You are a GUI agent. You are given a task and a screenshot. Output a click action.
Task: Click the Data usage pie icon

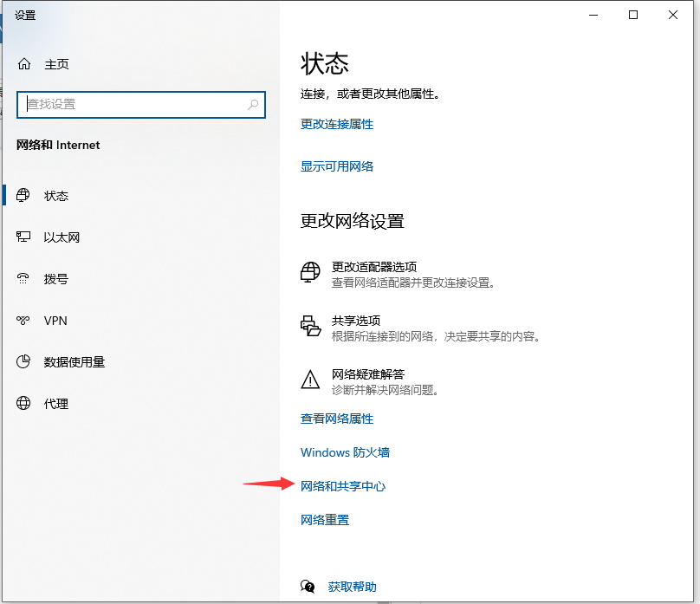coord(24,362)
